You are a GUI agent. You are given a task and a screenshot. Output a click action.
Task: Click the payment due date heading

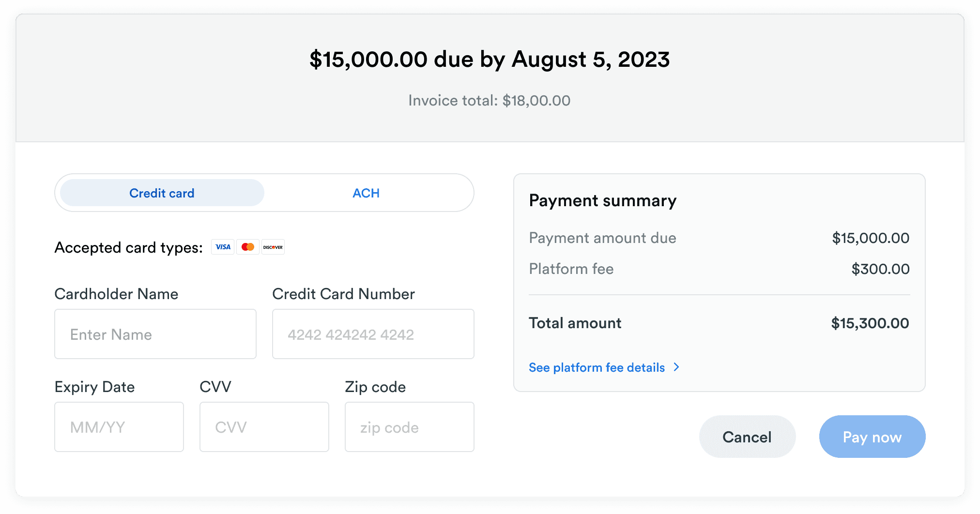pos(489,59)
